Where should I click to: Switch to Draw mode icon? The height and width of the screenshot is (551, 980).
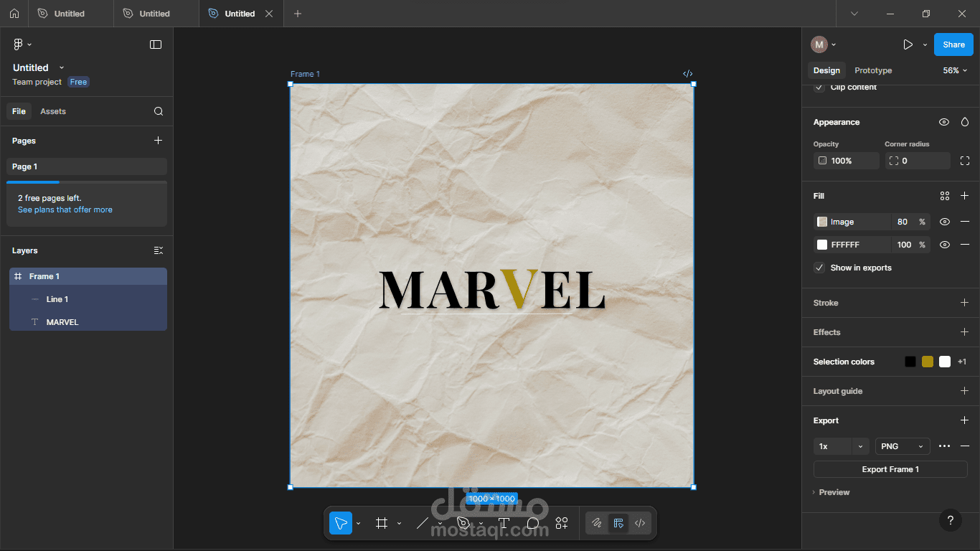click(x=596, y=523)
